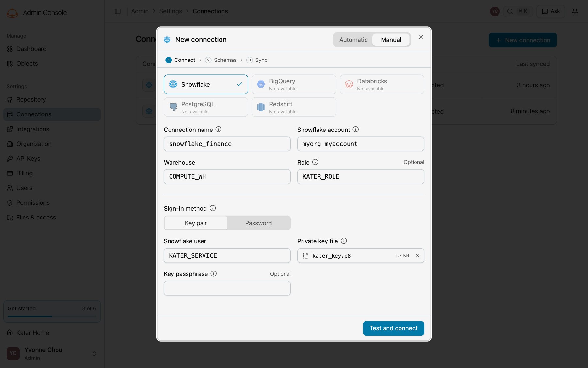
Task: Show info for Snowflake account
Action: (356, 130)
